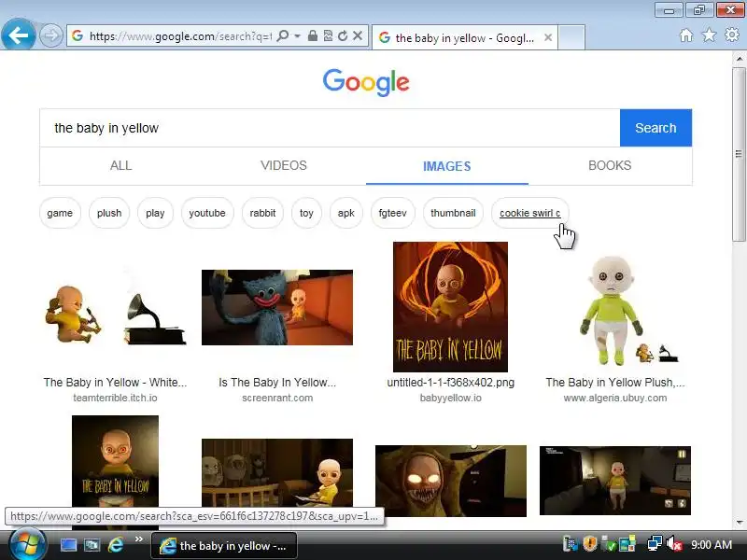The width and height of the screenshot is (747, 560).
Task: Open 'untitled-1-1-f368x402.png' title link
Action: [x=451, y=383]
